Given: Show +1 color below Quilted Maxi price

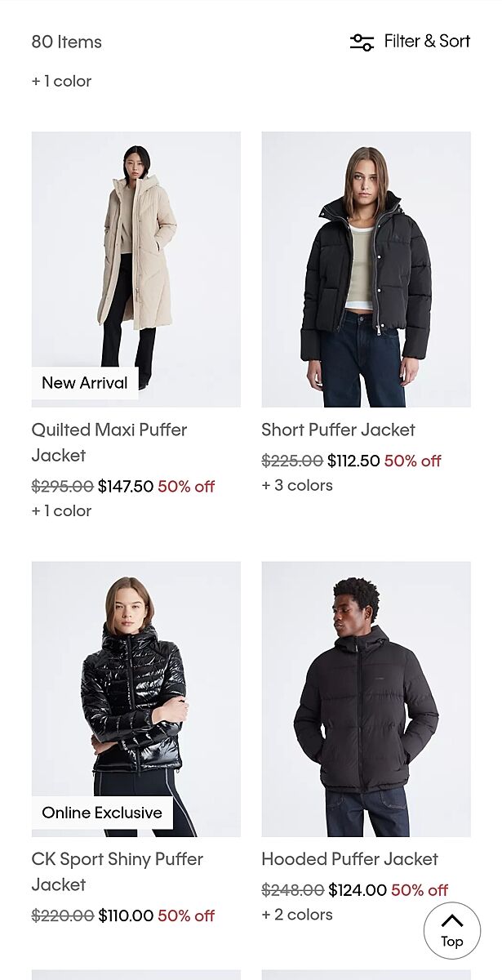Looking at the screenshot, I should pyautogui.click(x=61, y=510).
